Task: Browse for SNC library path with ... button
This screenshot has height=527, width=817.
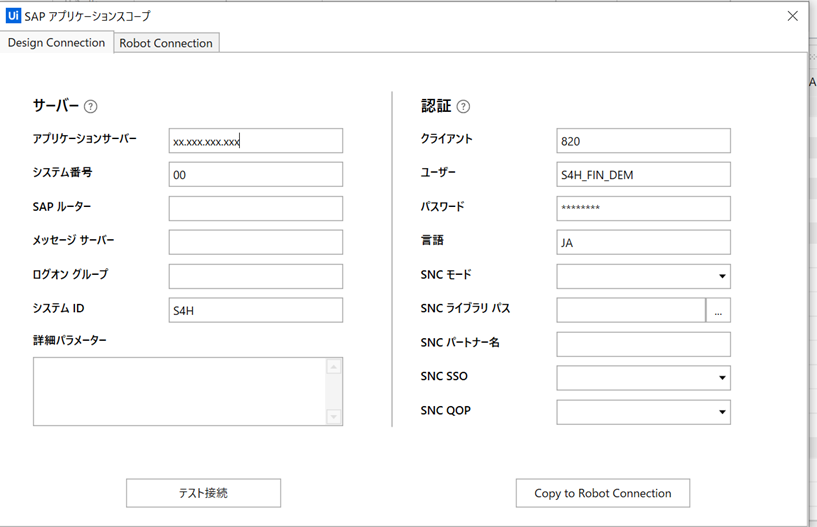Action: pyautogui.click(x=719, y=310)
